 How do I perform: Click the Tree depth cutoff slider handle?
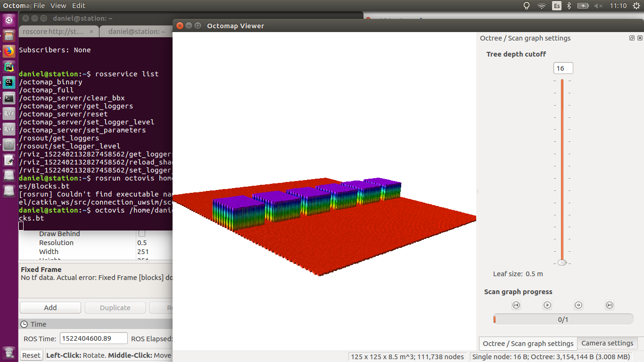562,263
